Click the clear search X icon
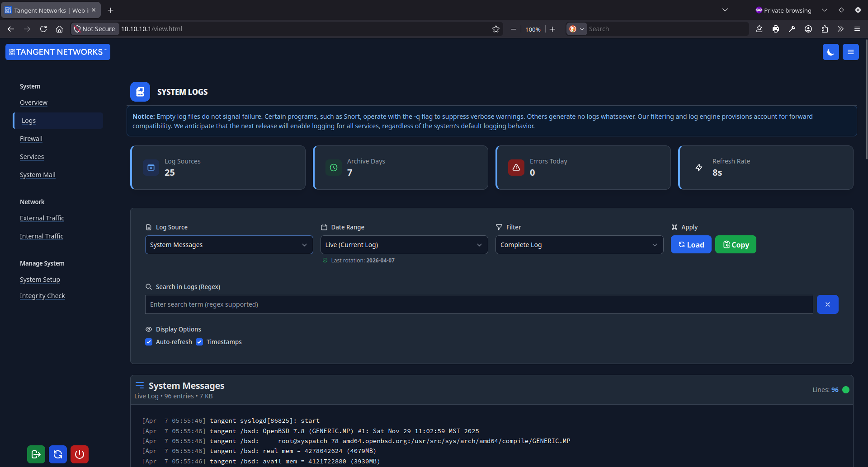 [827, 304]
